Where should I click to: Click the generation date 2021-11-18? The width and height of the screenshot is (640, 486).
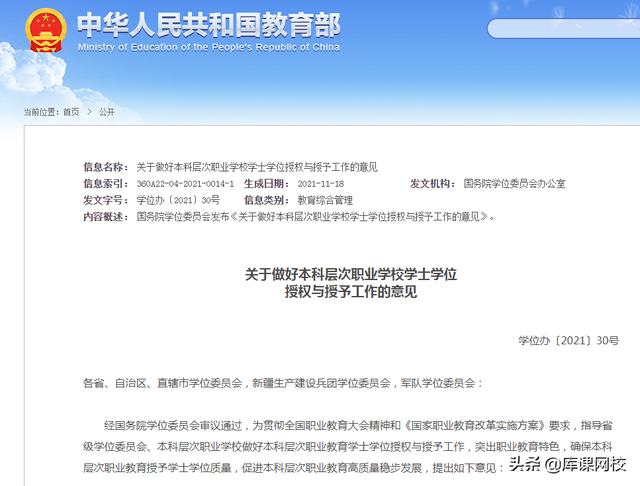(320, 184)
